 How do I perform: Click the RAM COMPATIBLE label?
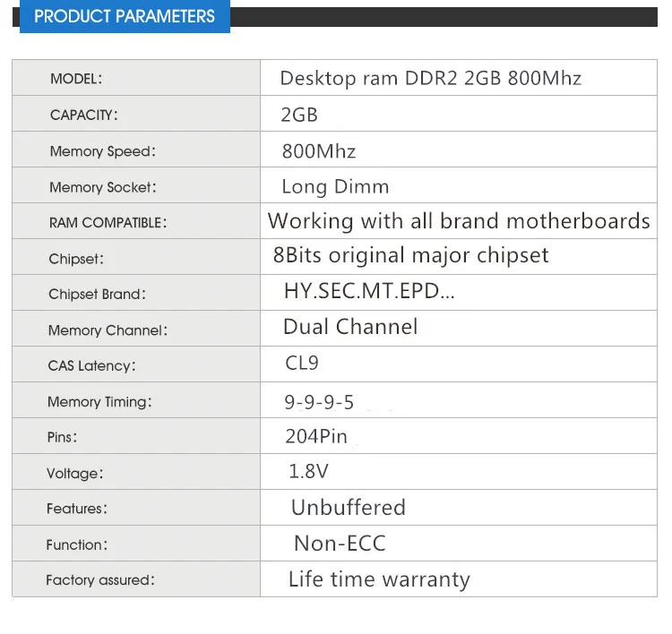(108, 223)
